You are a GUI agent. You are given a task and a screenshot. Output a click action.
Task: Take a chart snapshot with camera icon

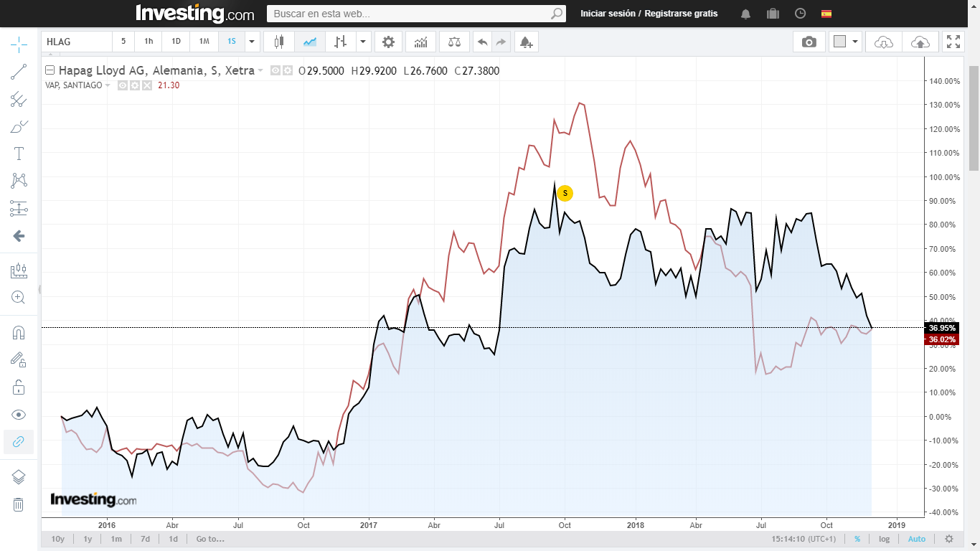tap(809, 42)
